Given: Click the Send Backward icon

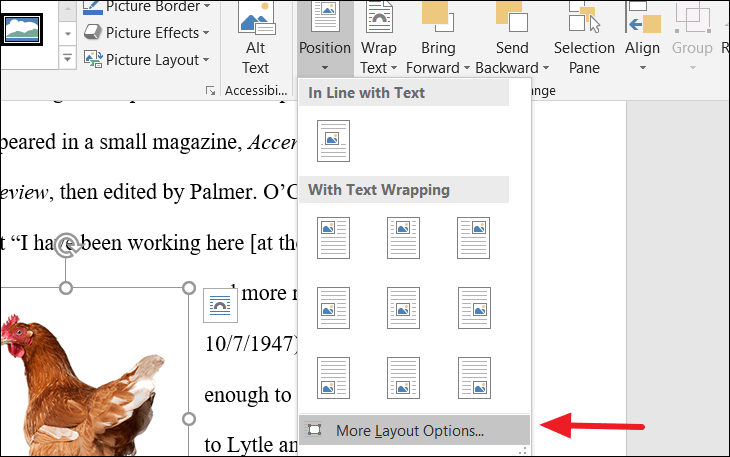Looking at the screenshot, I should pos(512,17).
